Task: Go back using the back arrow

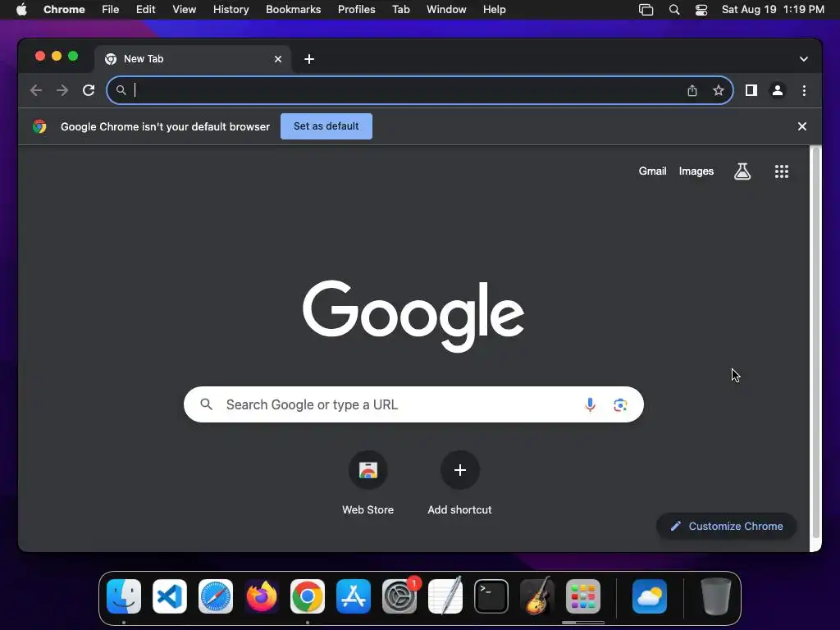Action: click(36, 90)
